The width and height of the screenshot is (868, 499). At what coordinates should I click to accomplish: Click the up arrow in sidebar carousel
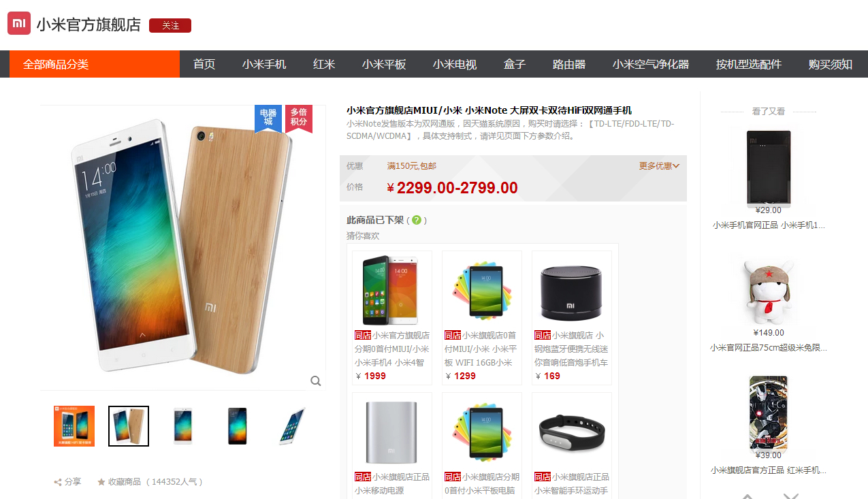pyautogui.click(x=748, y=496)
